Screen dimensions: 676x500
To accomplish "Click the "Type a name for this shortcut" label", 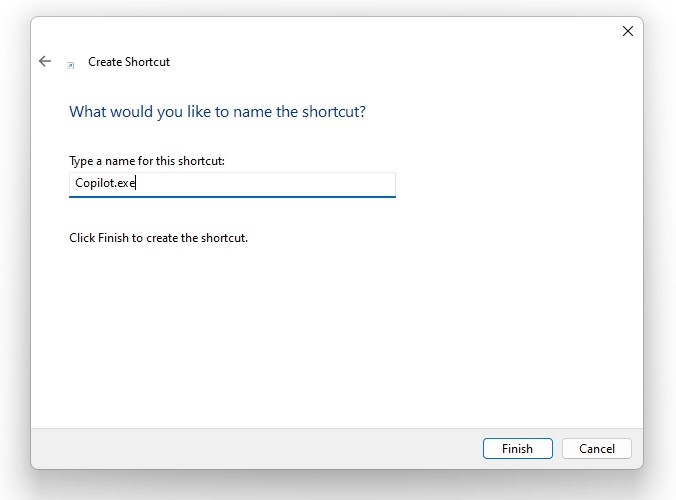I will point(147,161).
